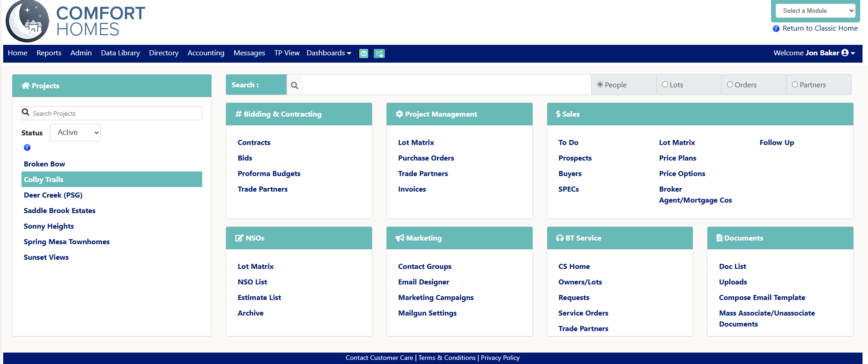Click the user avatar icon next to Jon Baker
The width and height of the screenshot is (868, 364).
[x=845, y=53]
